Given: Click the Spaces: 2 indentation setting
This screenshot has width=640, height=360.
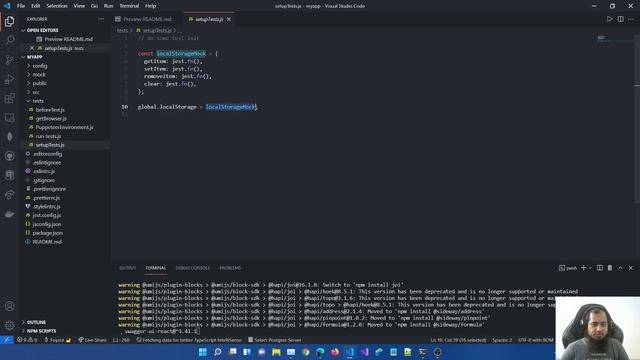Looking at the screenshot, I should coord(502,340).
